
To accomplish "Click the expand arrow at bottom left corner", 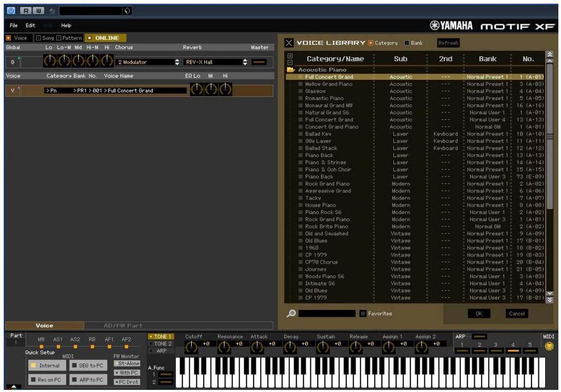I will (14, 386).
